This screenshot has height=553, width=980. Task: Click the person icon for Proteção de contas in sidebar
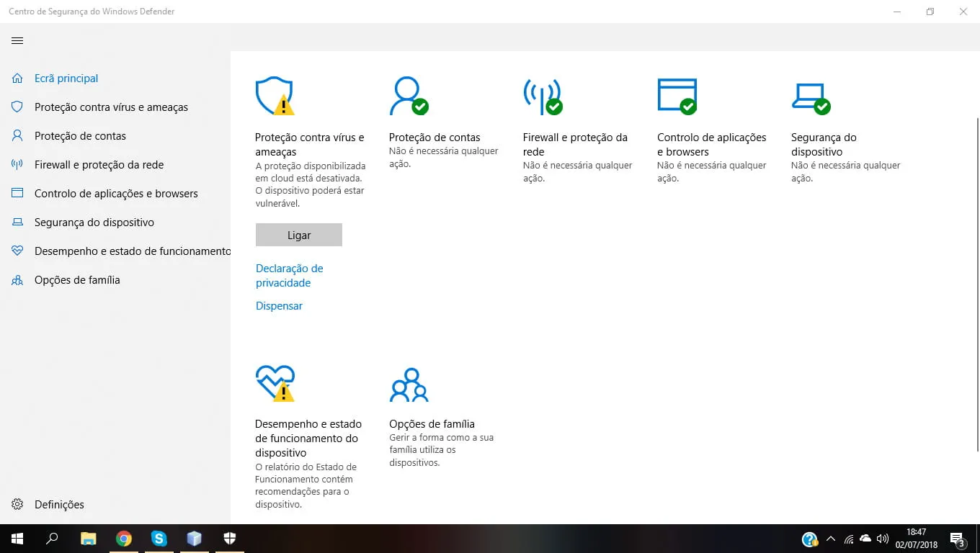pos(17,136)
